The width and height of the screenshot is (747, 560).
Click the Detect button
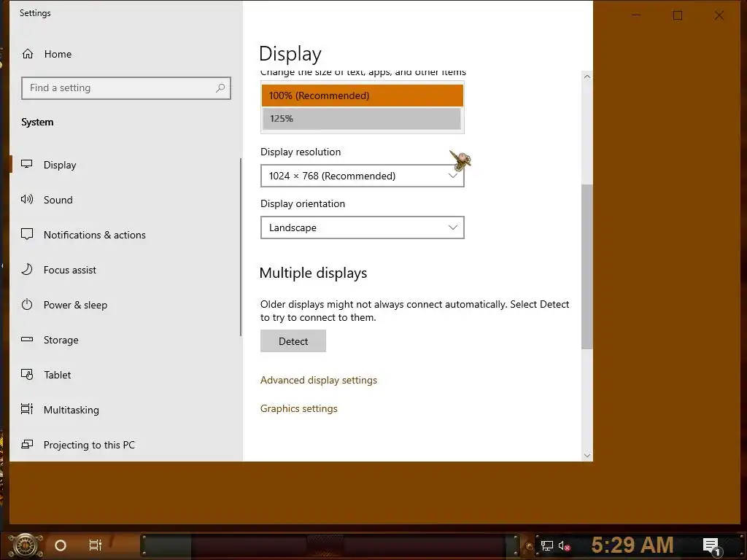point(293,341)
